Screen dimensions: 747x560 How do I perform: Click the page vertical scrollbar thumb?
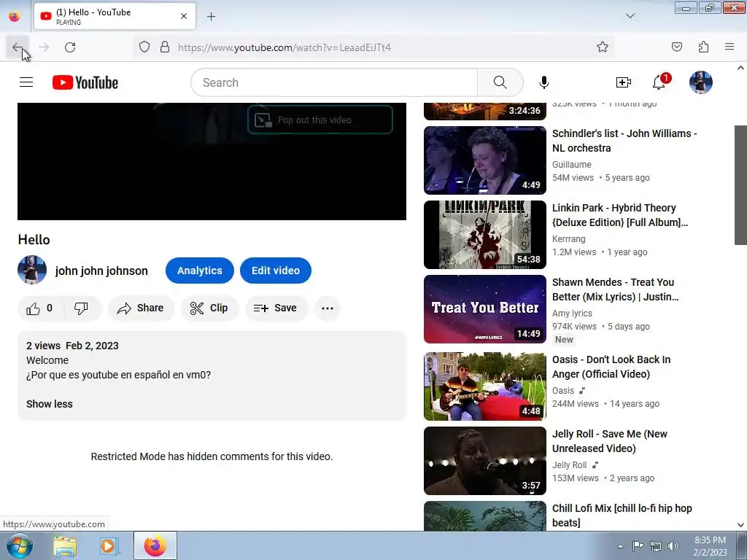click(x=740, y=184)
